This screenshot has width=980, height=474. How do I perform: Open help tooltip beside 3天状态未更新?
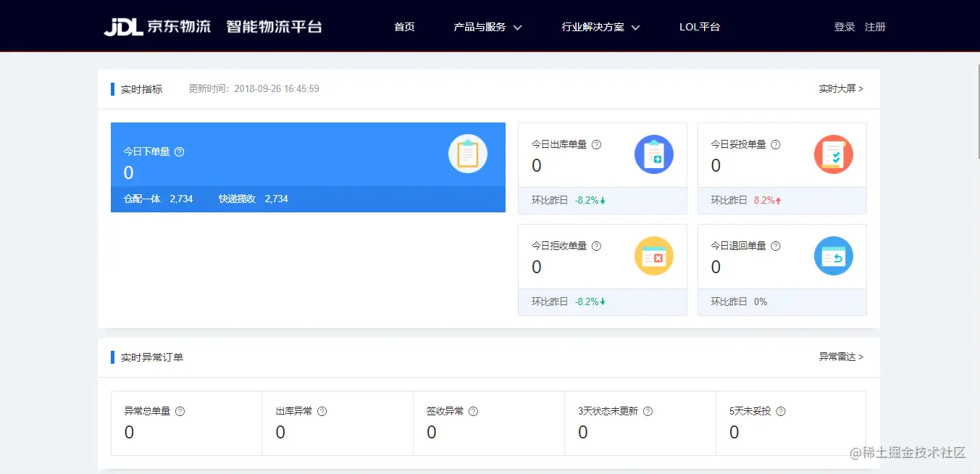[x=648, y=411]
